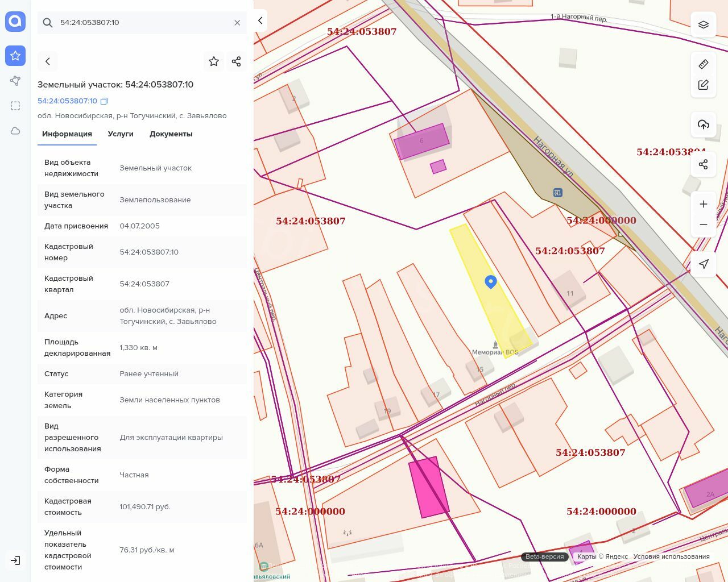Select the ruler measurement tool
The height and width of the screenshot is (582, 728).
coord(704,64)
